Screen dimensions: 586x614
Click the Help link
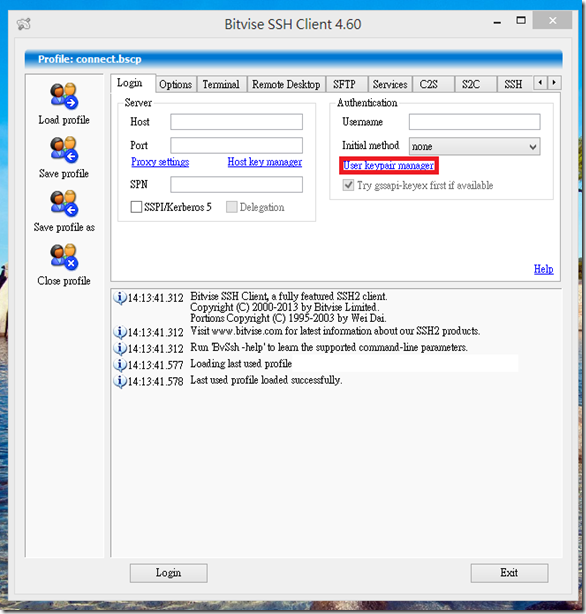point(544,269)
